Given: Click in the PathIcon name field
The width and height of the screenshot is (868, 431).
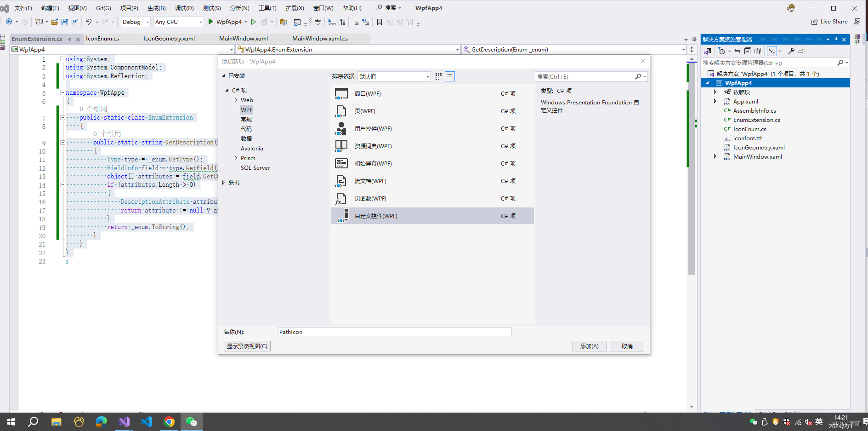Looking at the screenshot, I should (394, 332).
